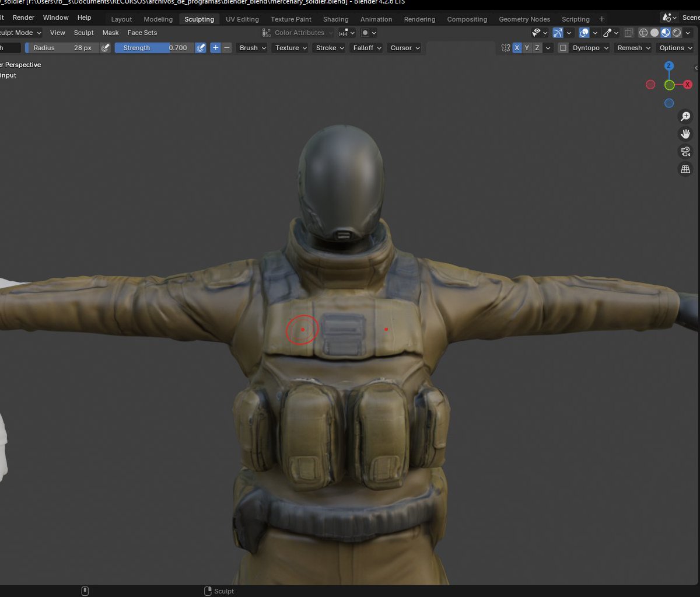Click the zoom magnifier icon in viewport
700x597 pixels.
click(685, 117)
